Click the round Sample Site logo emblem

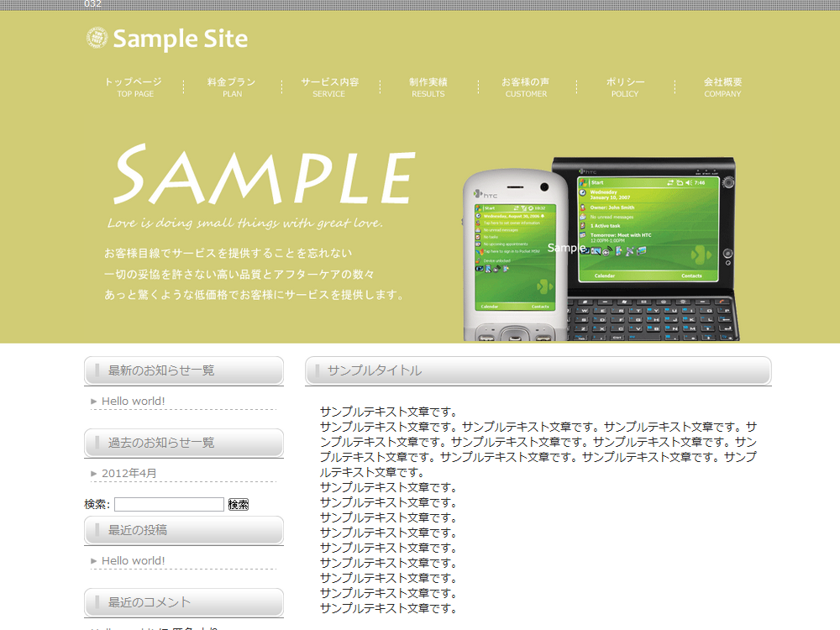click(97, 38)
